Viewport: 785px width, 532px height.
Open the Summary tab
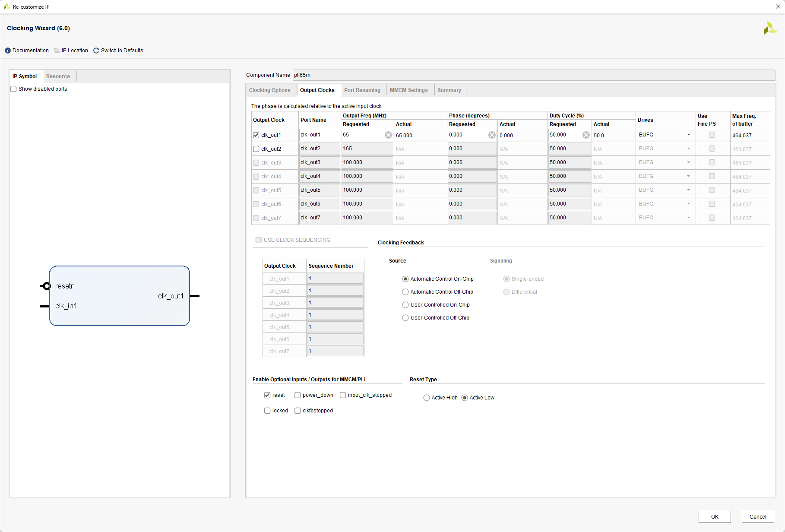point(449,90)
